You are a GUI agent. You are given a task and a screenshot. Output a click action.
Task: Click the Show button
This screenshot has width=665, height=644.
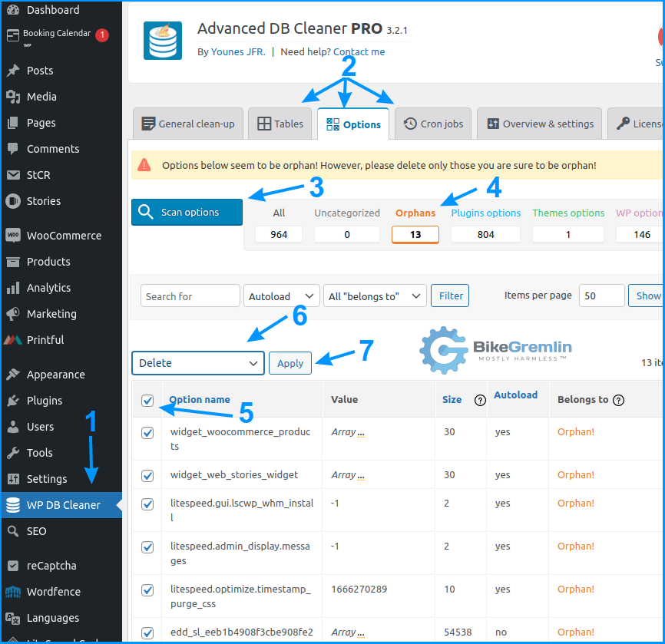(646, 296)
